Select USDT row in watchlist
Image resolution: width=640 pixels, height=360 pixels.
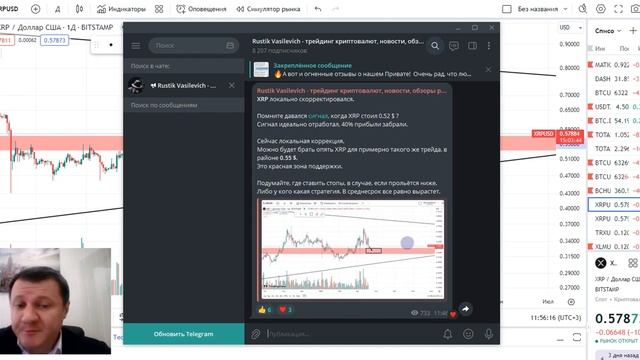(x=614, y=107)
